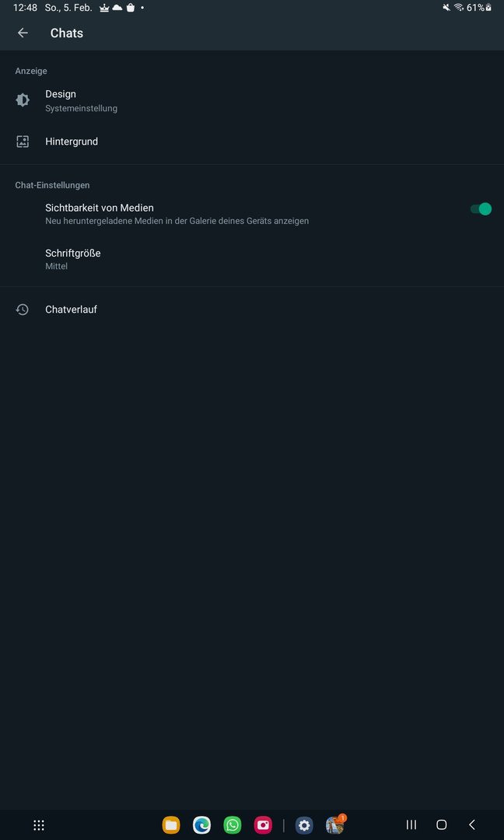Image resolution: width=504 pixels, height=840 pixels.
Task: Tap the Sichtbarkeit von Medien label
Action: (x=100, y=208)
